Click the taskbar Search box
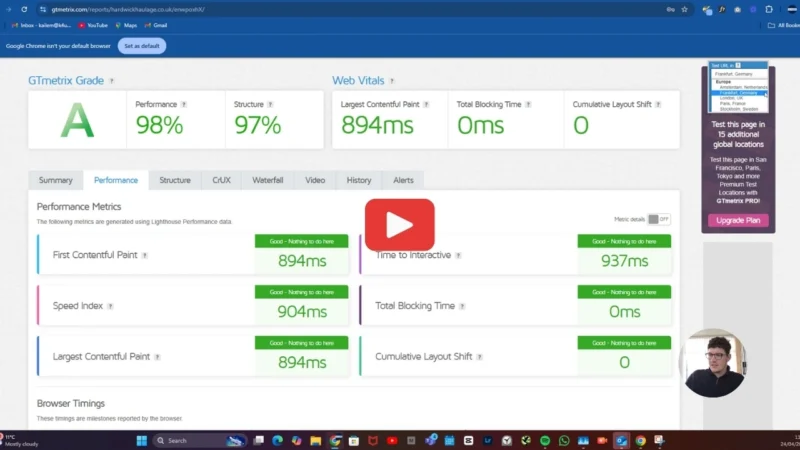The image size is (800, 450). pos(200,440)
